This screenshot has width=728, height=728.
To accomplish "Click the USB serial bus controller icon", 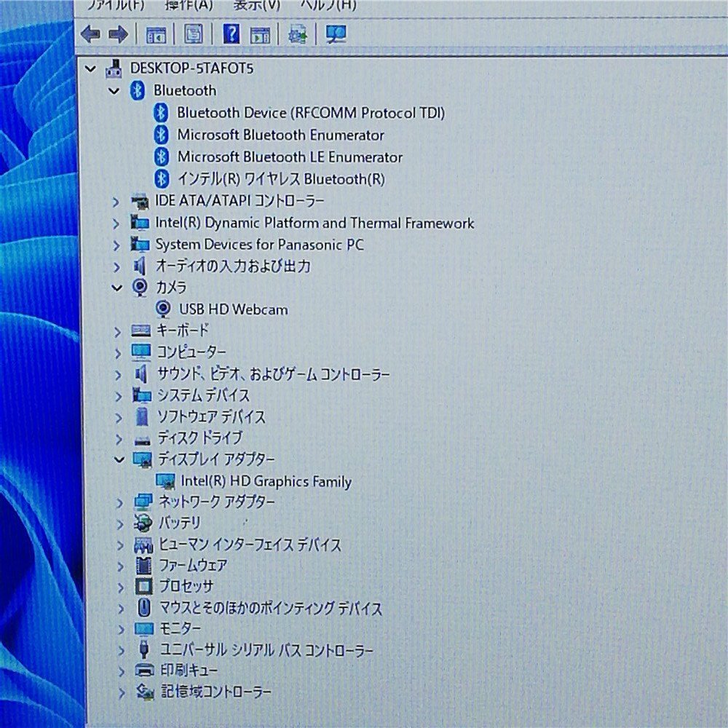I will click(x=144, y=650).
